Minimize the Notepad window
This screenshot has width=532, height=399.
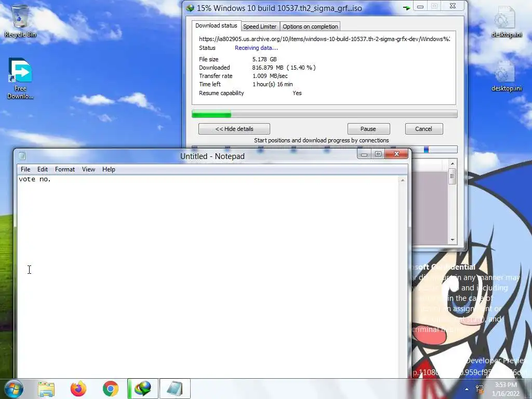(x=364, y=154)
